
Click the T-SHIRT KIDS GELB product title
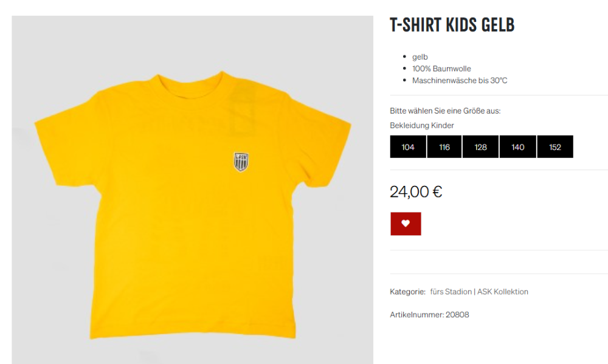452,25
